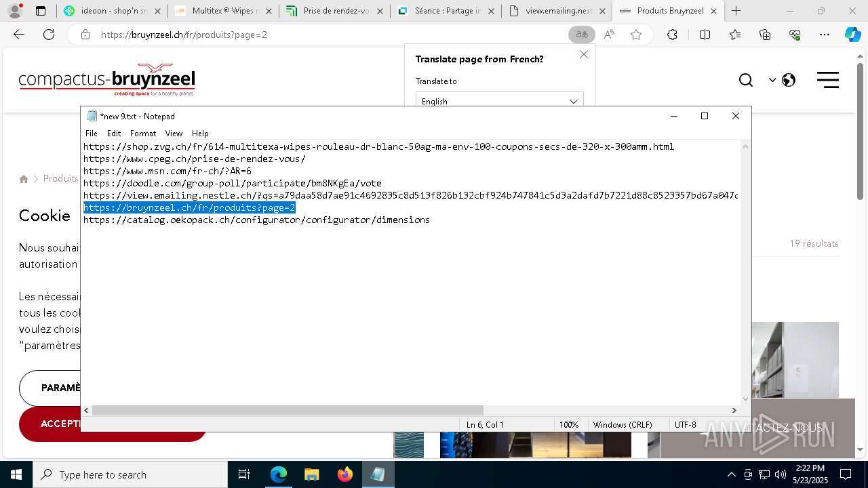This screenshot has height=488, width=868.
Task: Open the hamburger menu on Bruynzeel site
Action: click(828, 80)
